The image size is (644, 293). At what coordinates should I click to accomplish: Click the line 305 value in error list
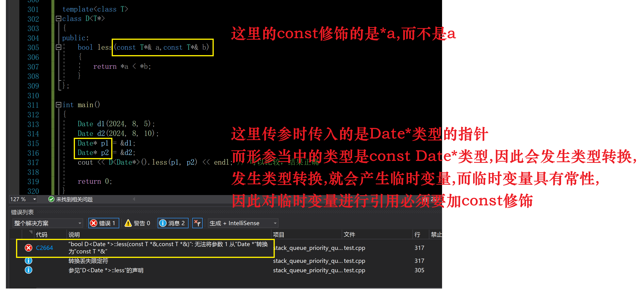[419, 270]
